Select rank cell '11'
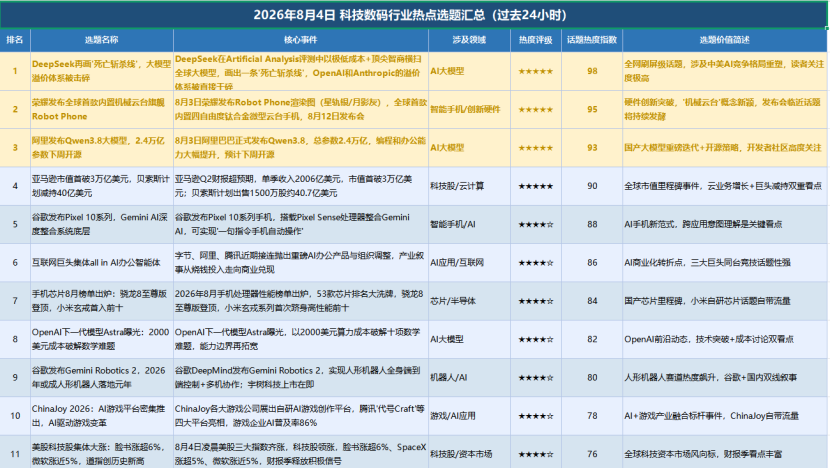This screenshot has height=468, width=830. coord(15,452)
